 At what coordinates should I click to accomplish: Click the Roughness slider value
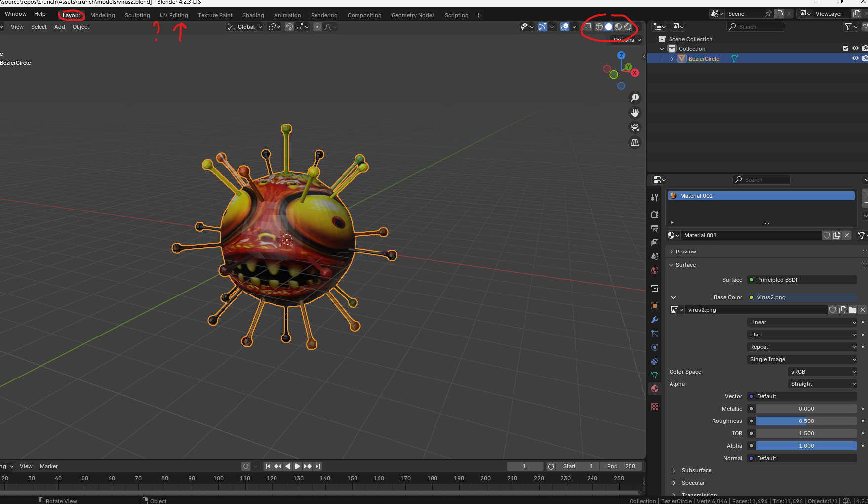click(x=806, y=421)
